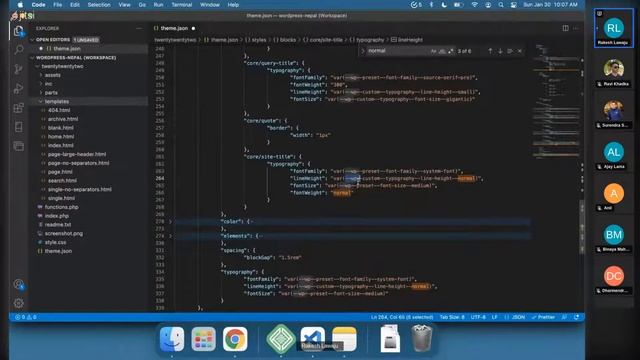This screenshot has height=360, width=640.
Task: Open page-large-header.html file
Action: [x=77, y=154]
